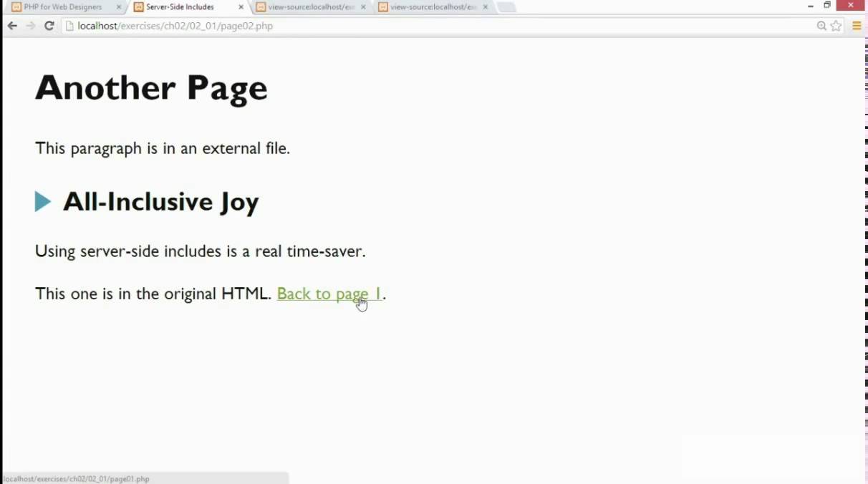Click the page icon in the address bar
Image resolution: width=868 pixels, height=484 pixels.
(69, 26)
